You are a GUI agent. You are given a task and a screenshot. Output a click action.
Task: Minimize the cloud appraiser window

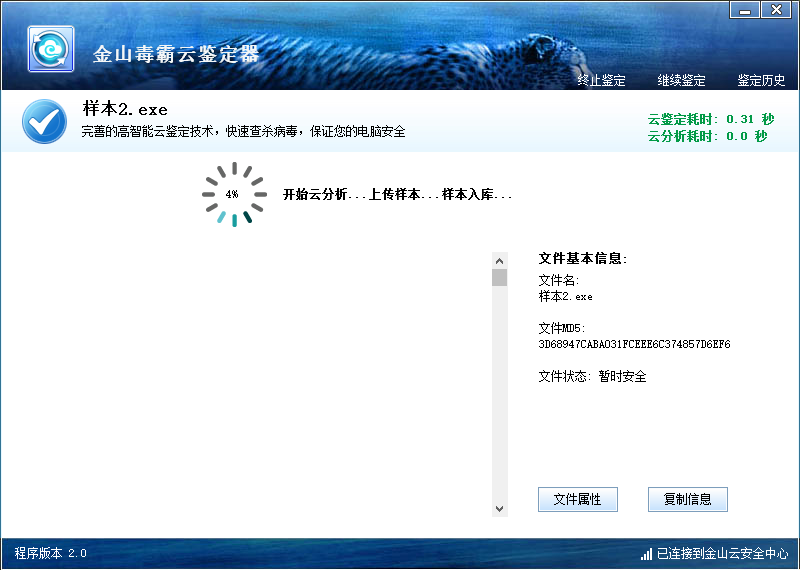click(x=744, y=10)
